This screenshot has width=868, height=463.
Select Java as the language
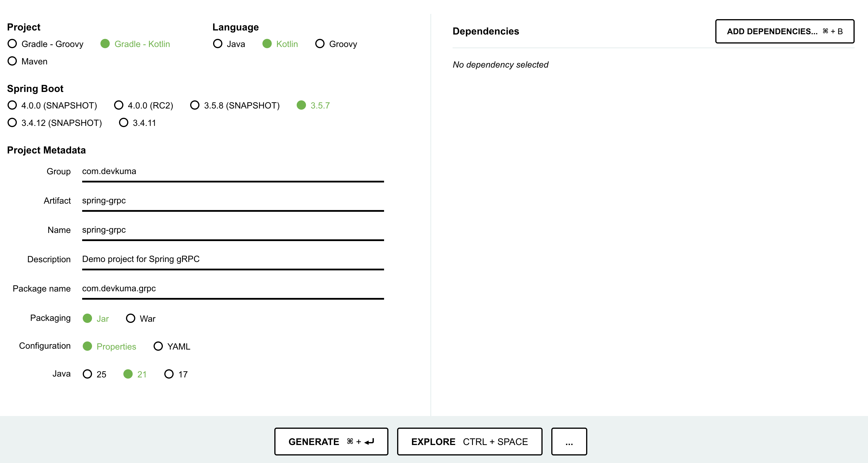218,44
